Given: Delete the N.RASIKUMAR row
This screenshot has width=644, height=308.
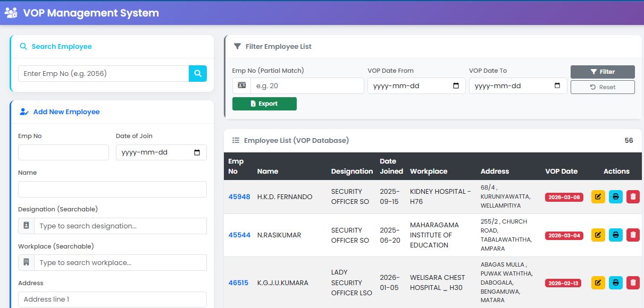Looking at the screenshot, I should pyautogui.click(x=633, y=235).
